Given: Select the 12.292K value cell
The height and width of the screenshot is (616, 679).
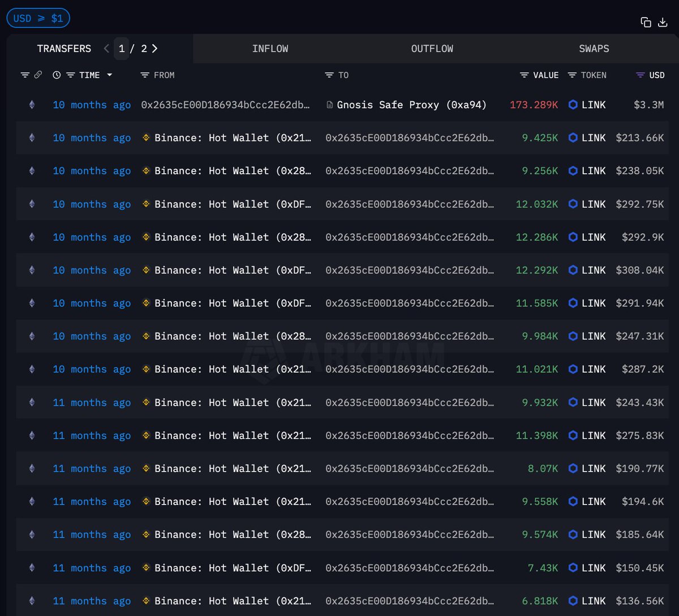Looking at the screenshot, I should (537, 270).
